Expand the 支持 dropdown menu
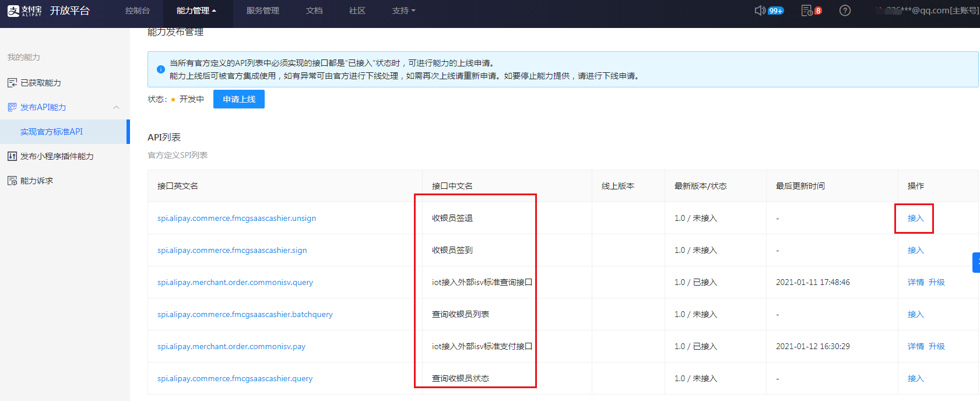This screenshot has width=980, height=401. point(403,10)
